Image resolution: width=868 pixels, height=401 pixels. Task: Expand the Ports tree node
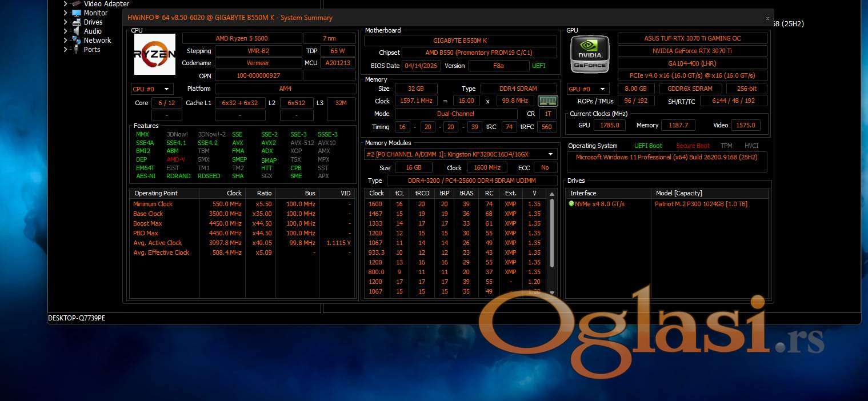65,49
